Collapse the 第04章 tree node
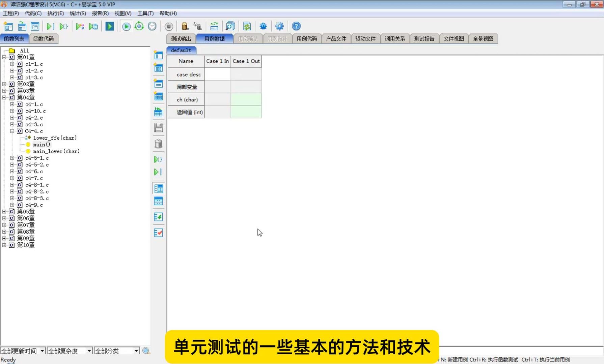 point(4,97)
